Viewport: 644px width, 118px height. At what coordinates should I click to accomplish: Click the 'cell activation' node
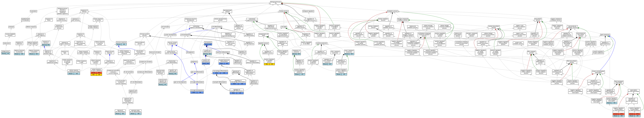pos(165,27)
